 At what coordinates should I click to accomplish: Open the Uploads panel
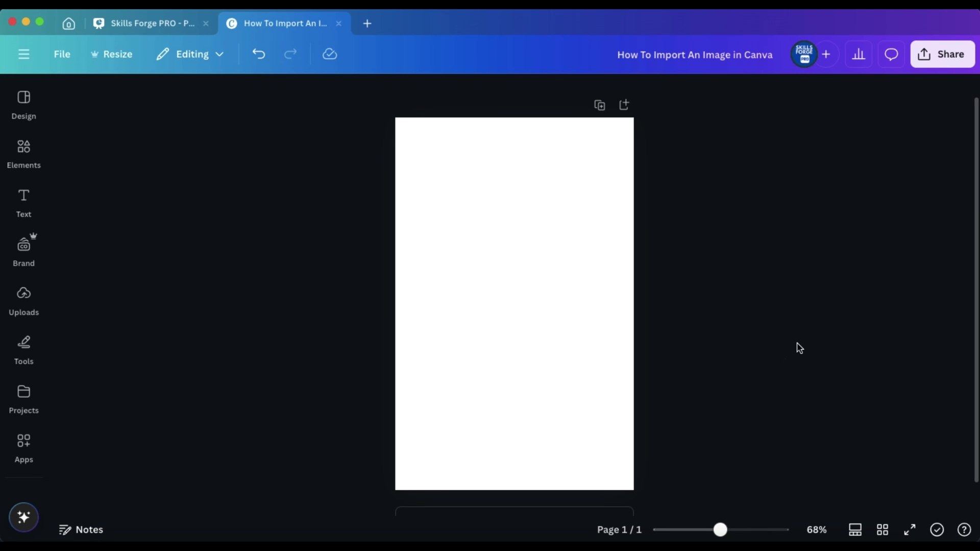tap(23, 299)
